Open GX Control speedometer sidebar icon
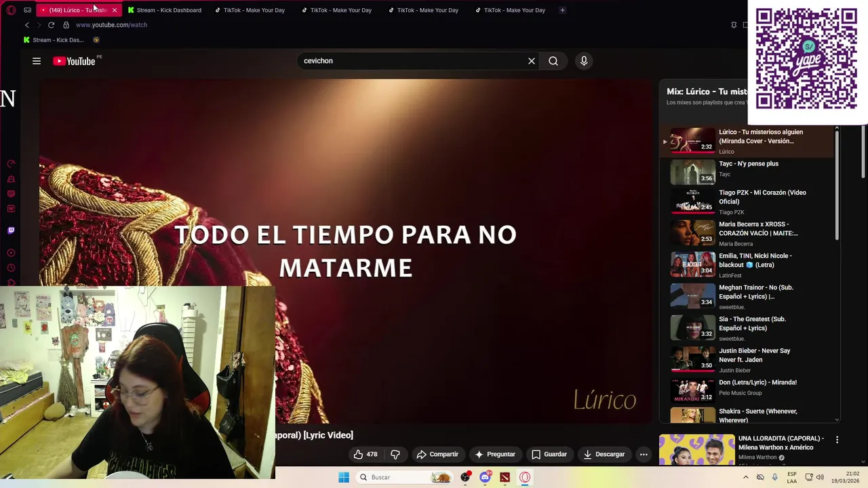868x488 pixels. tap(11, 164)
